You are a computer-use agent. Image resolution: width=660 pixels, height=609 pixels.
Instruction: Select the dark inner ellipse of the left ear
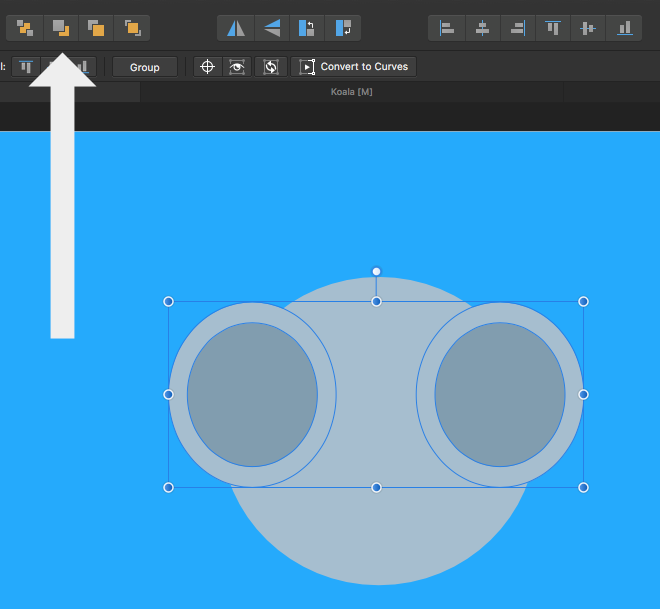pos(252,394)
